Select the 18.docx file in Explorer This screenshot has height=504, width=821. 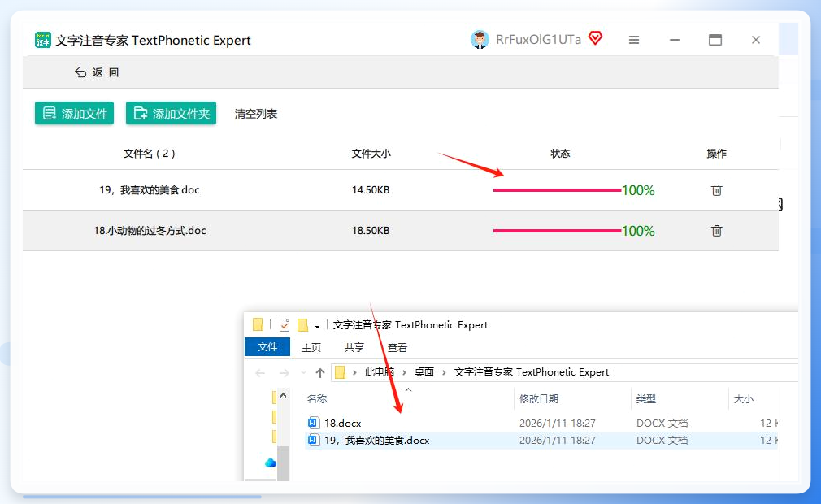[342, 423]
